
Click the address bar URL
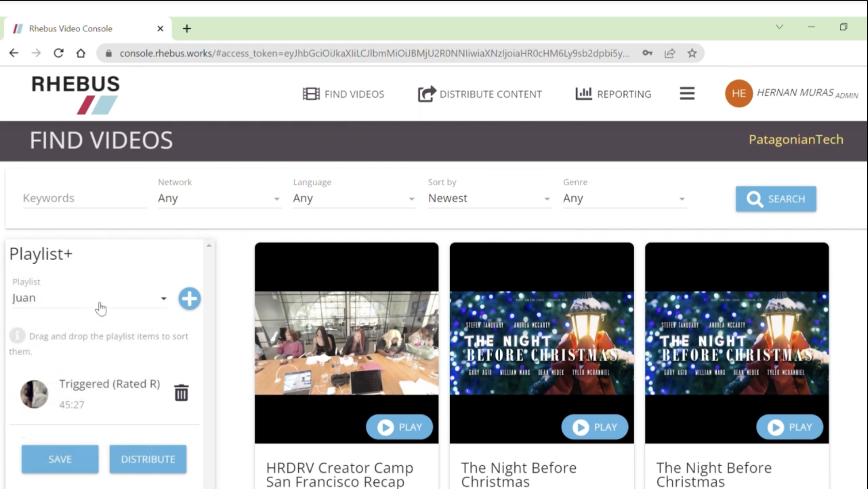coord(374,53)
